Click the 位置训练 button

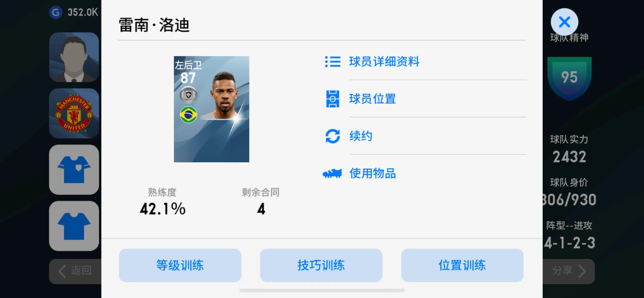462,265
